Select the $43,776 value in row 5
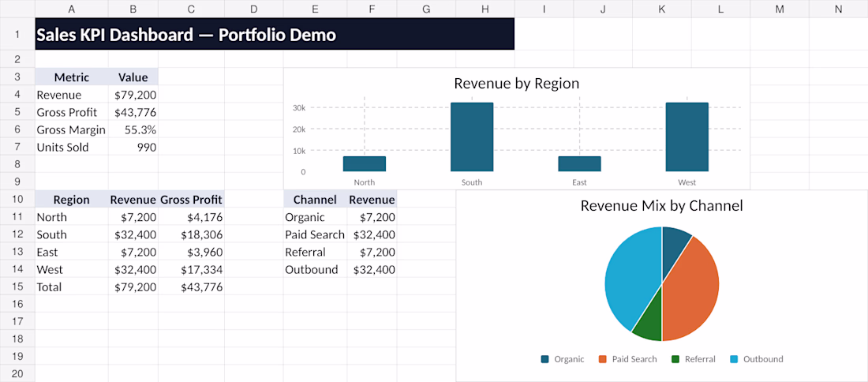This screenshot has width=868, height=382. 133,112
